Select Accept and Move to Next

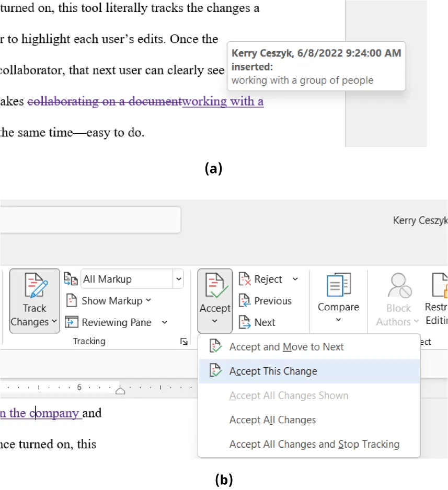coord(287,346)
